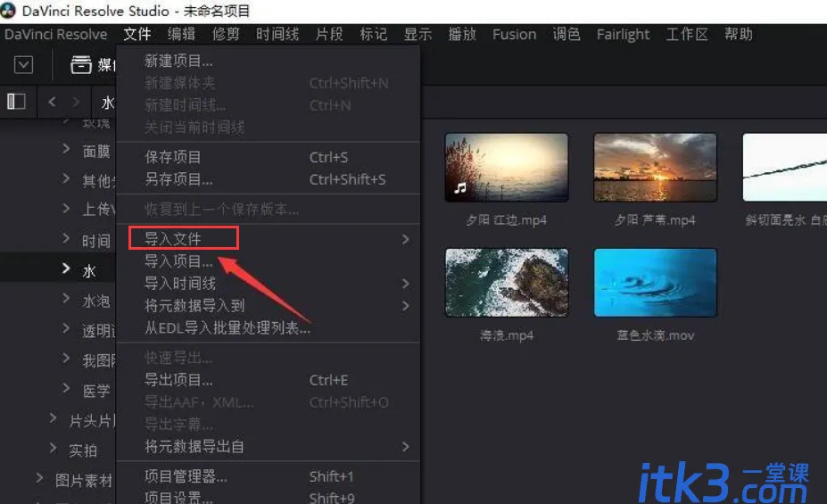
Task: Click the 海浪.mp4 file name label
Action: 507,335
